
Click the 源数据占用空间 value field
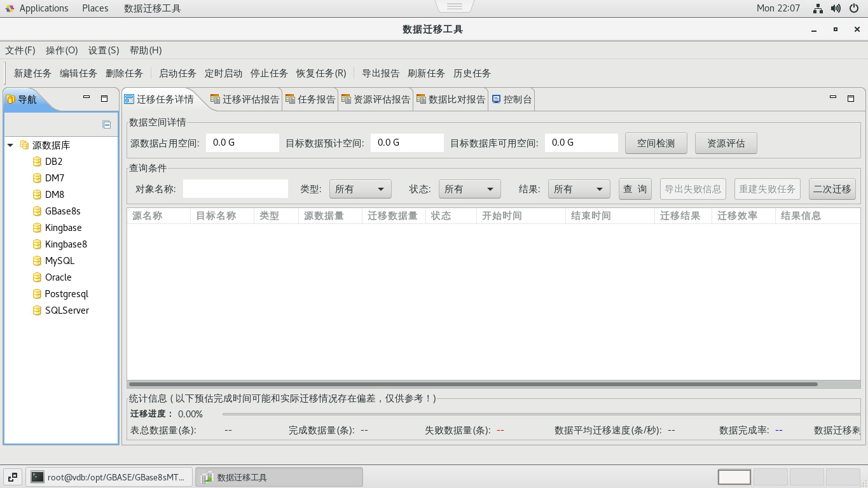(x=242, y=143)
